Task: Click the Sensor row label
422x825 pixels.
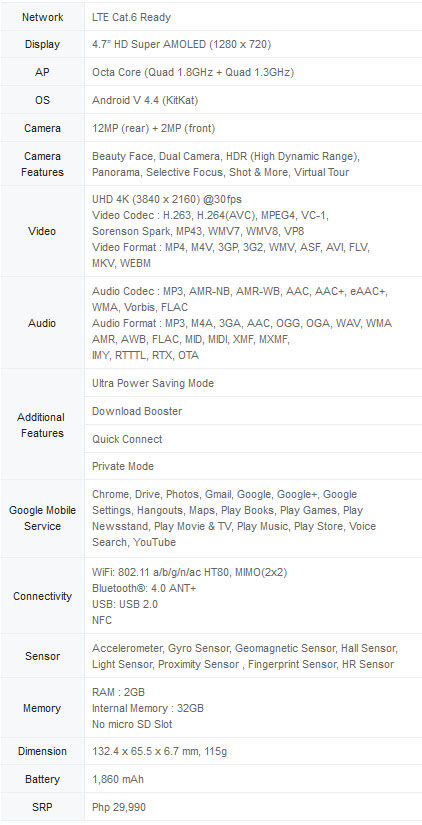Action: click(x=42, y=656)
